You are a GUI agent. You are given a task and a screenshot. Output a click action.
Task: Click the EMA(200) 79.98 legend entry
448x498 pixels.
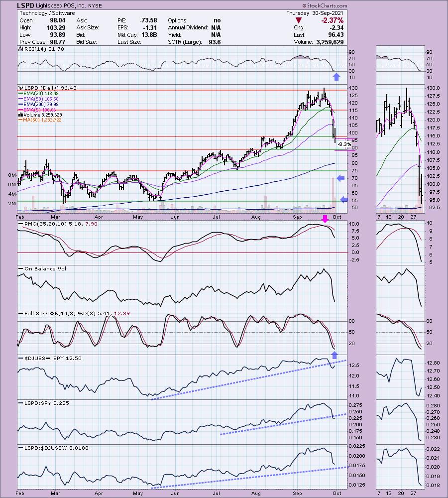pos(41,104)
